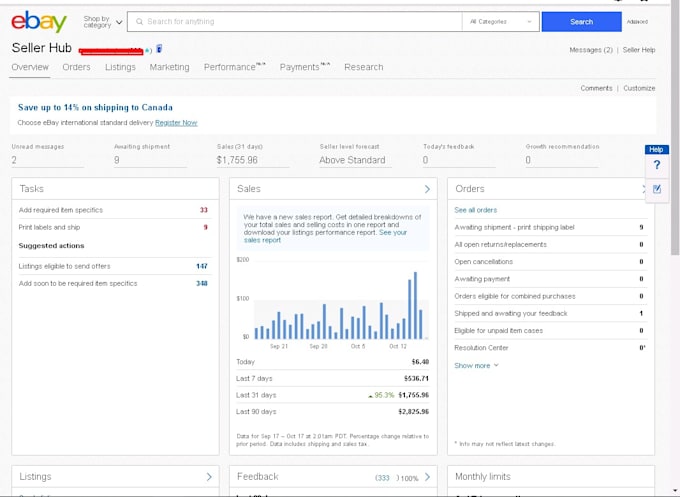
Task: Click Orders eligible for combined purchases
Action: coord(549,296)
